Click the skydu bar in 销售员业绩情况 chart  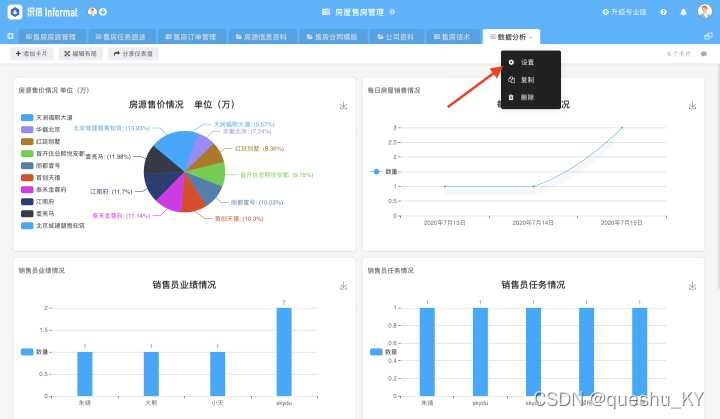(x=284, y=352)
